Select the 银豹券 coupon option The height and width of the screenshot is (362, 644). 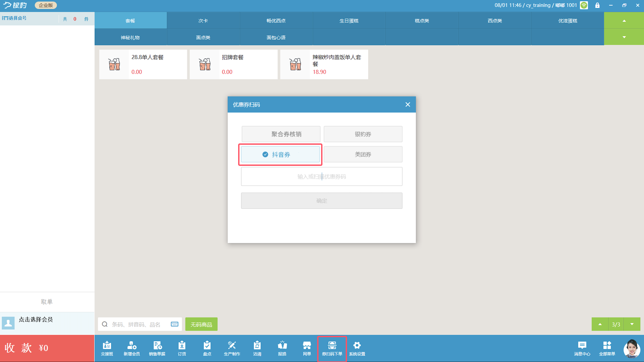(363, 134)
